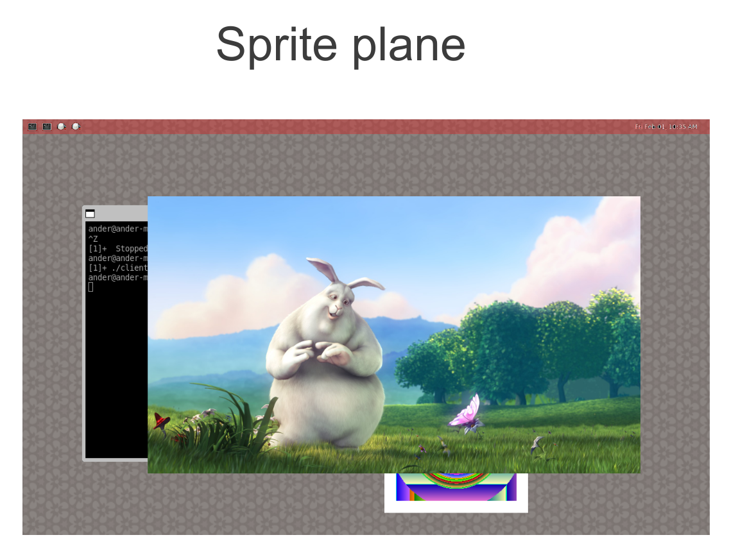Image resolution: width=738 pixels, height=560 pixels.
Task: Focus the Big Buck Bunny video surface
Action: pyautogui.click(x=394, y=335)
